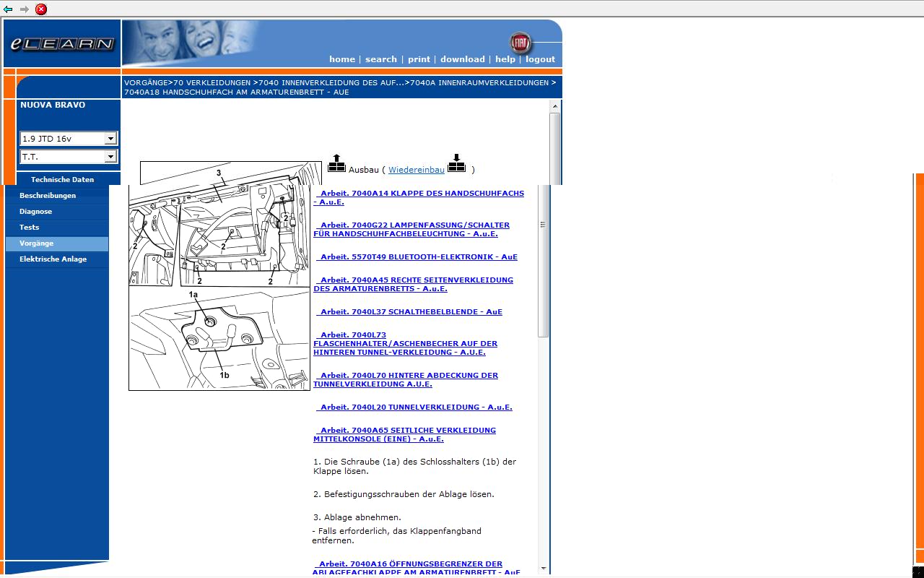Click the content pane vertical scrollbar thumb
This screenshot has height=578, width=924.
(x=544, y=260)
